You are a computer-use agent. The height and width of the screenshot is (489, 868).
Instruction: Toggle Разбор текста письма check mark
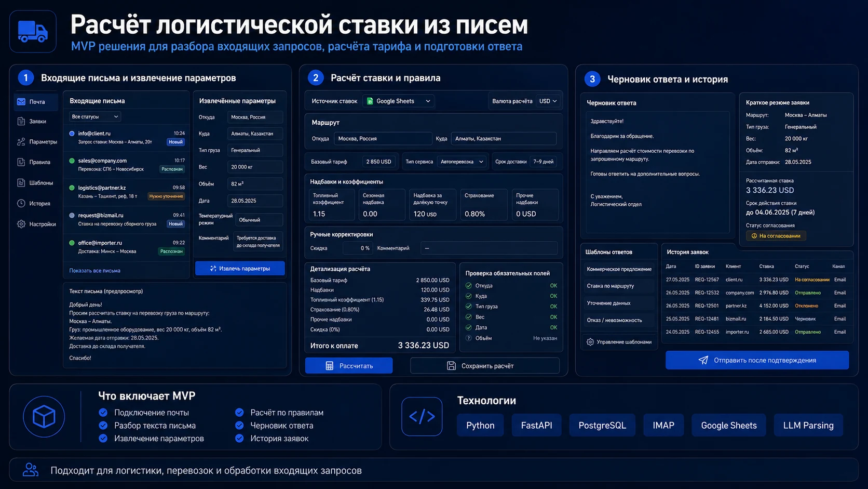point(103,425)
